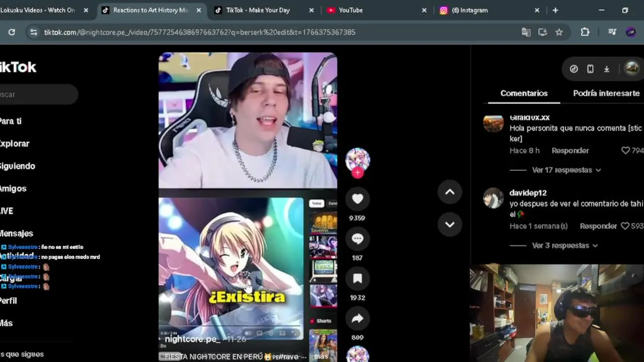This screenshot has height=362, width=644.
Task: Go to next video with down arrow
Action: coord(450,224)
